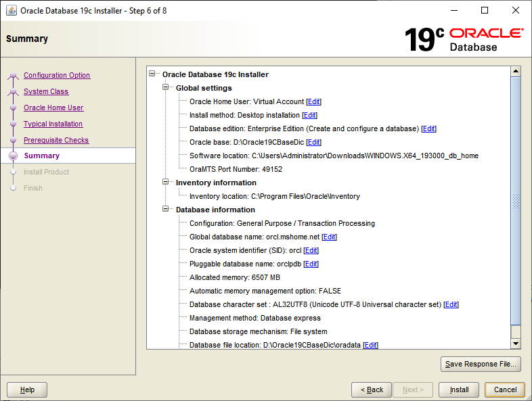Click the System Class step bullet icon
The width and height of the screenshot is (532, 401).
[x=14, y=91]
